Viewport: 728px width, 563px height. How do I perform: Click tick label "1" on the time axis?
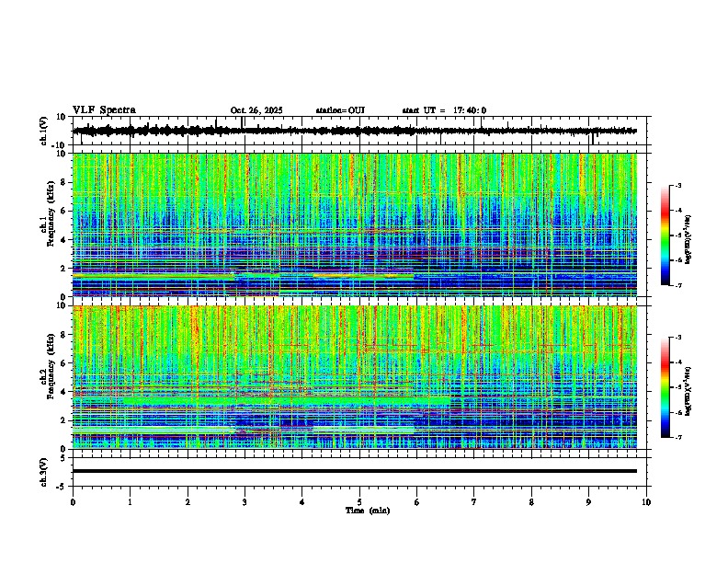coord(130,502)
